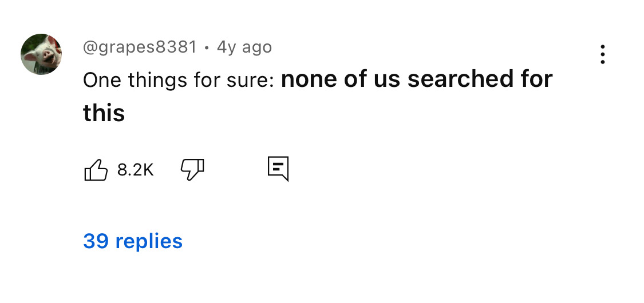Like the comment with thumbs-up icon
644x303 pixels.
(x=96, y=170)
